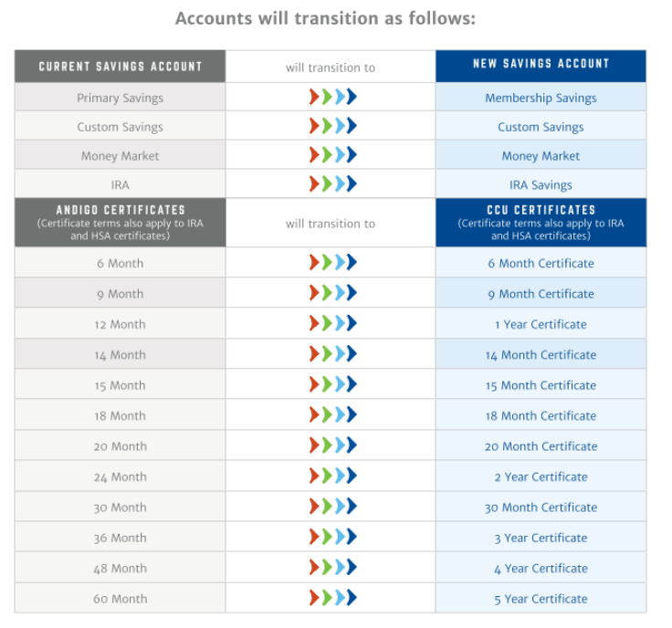Select the 1 Year Certificate entry

coord(541,325)
